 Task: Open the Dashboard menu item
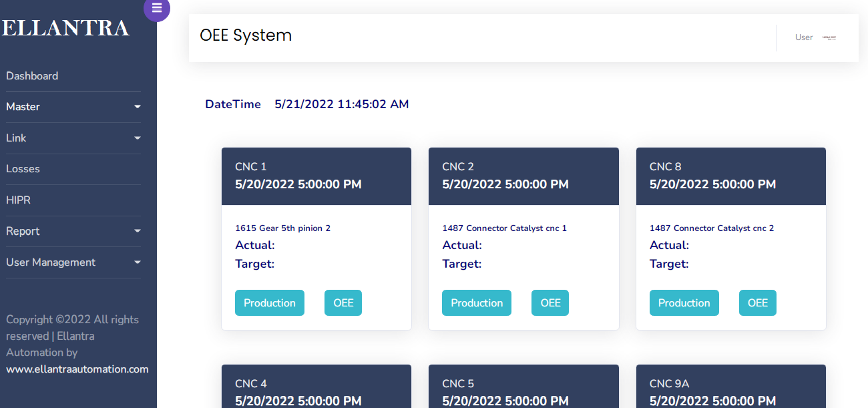coord(32,76)
